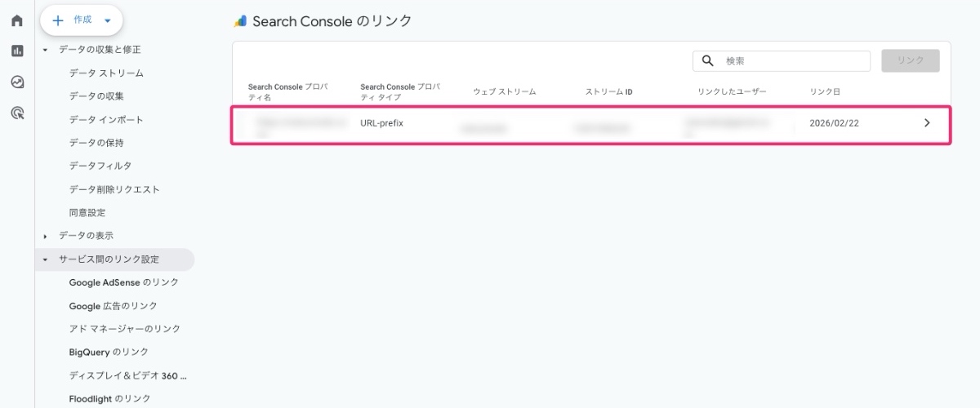Open データの収集 menu item
Screen dimensions: 980x408
click(x=96, y=96)
